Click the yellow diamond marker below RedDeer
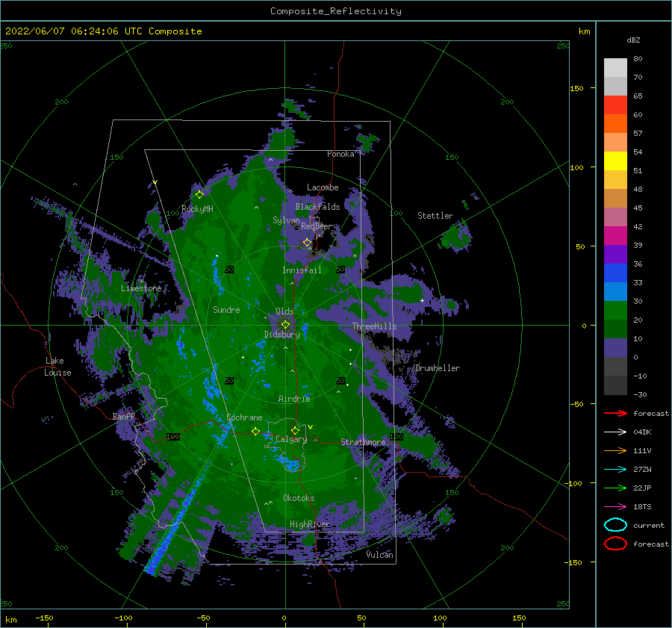The image size is (672, 628). point(307,243)
